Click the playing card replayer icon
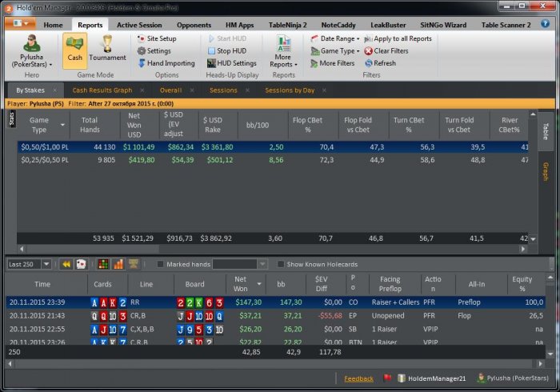The height and width of the screenshot is (392, 560). [82, 264]
